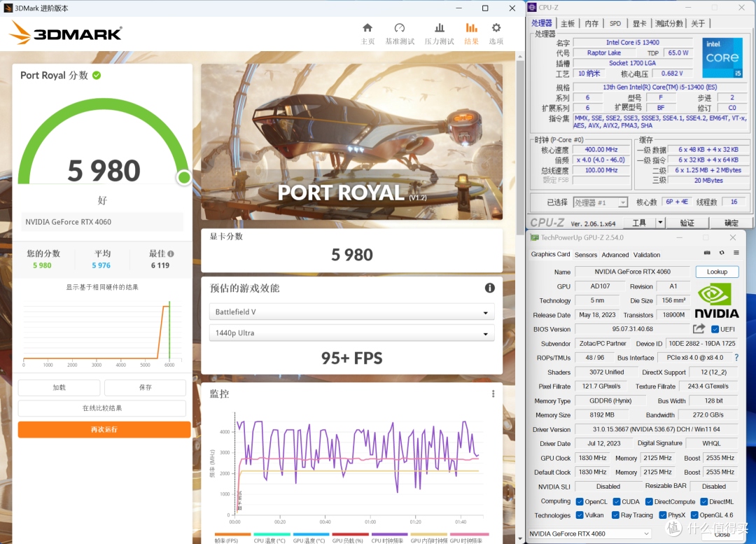The height and width of the screenshot is (544, 756).
Task: Click the Intel Core i5 logo in CPU-Z
Action: coord(722,58)
